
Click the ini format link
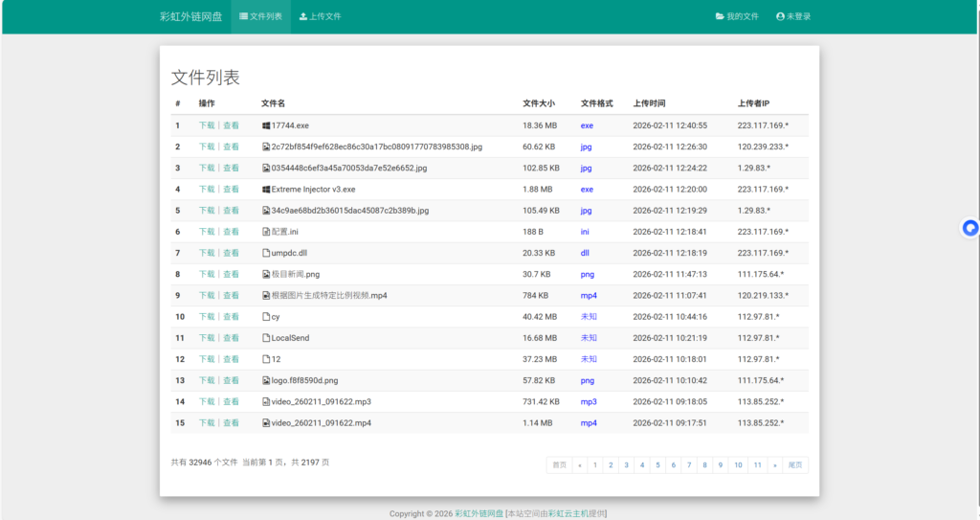click(x=585, y=232)
